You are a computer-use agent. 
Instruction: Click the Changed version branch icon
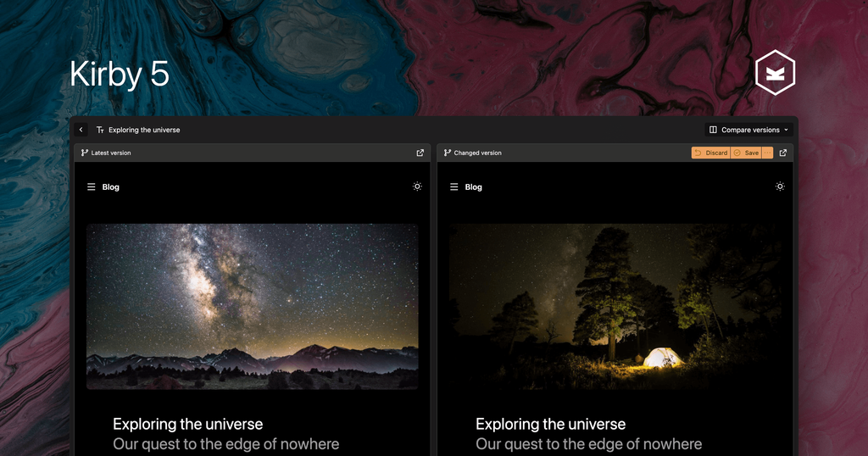448,153
